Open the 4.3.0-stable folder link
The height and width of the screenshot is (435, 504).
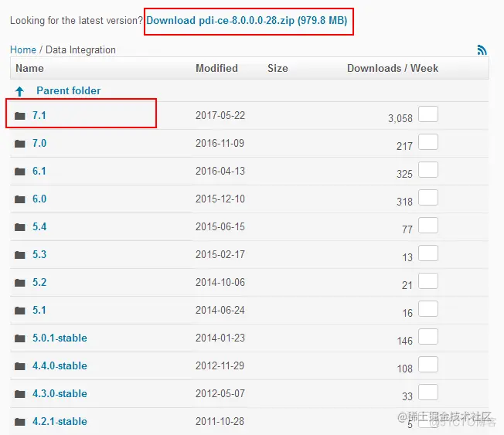tap(60, 393)
